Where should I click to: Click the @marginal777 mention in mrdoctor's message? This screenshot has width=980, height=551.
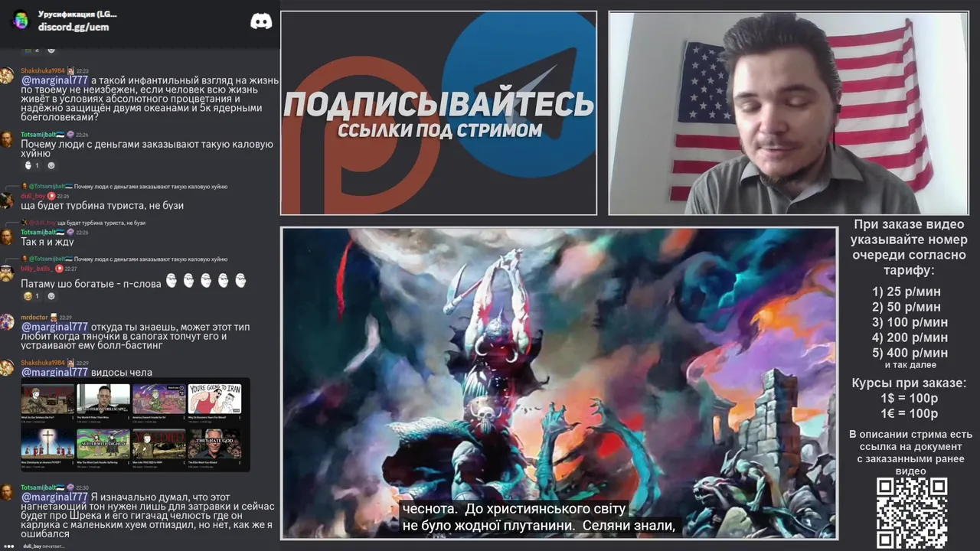[x=54, y=327]
